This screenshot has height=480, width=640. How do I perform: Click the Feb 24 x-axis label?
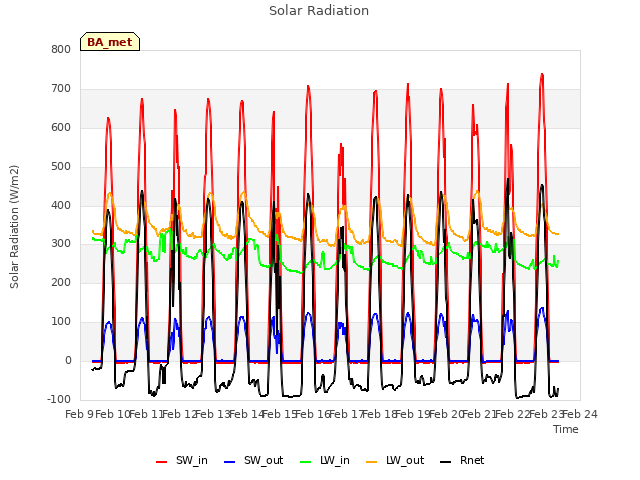pos(580,414)
